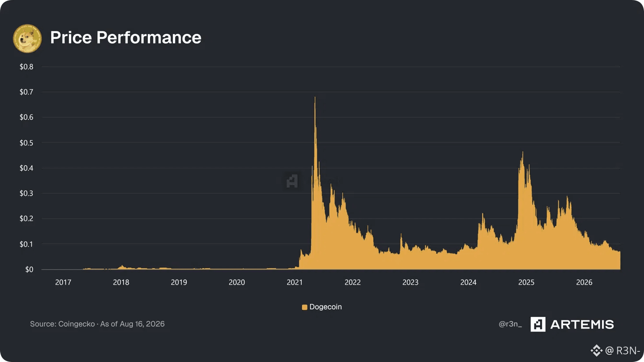644x362 pixels.
Task: Click the @ R3N- Binance handle
Action: tap(623, 351)
